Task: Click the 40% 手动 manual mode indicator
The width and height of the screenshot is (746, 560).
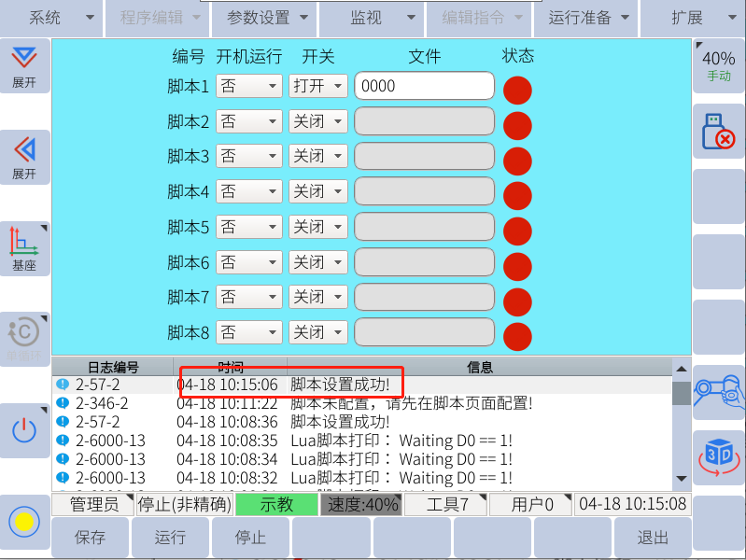Action: [718, 65]
